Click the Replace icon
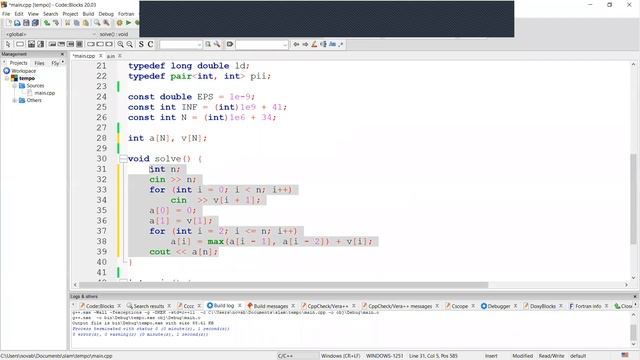This screenshot has height=360, width=640. click(x=106, y=23)
